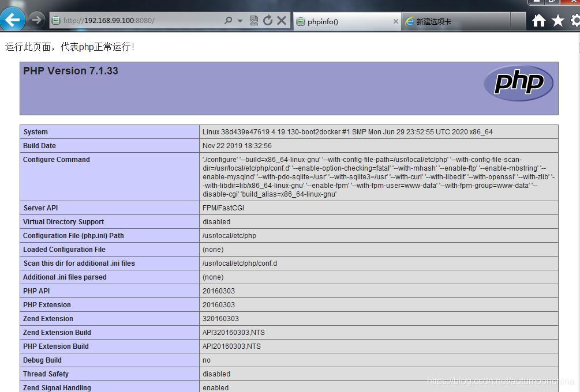The width and height of the screenshot is (580, 392).
Task: Open the Tools gear icon
Action: coord(575,20)
